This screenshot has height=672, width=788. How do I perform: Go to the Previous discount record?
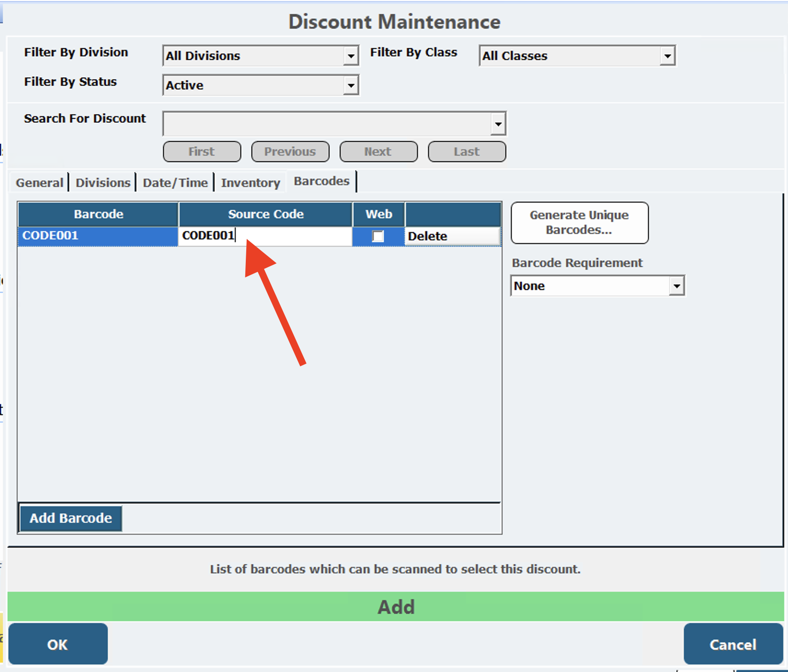click(290, 151)
